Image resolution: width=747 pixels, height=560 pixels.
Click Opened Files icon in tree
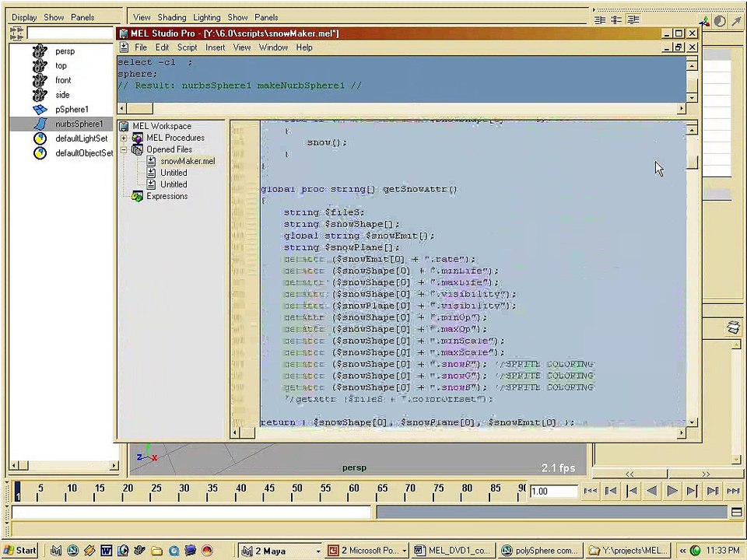point(137,149)
